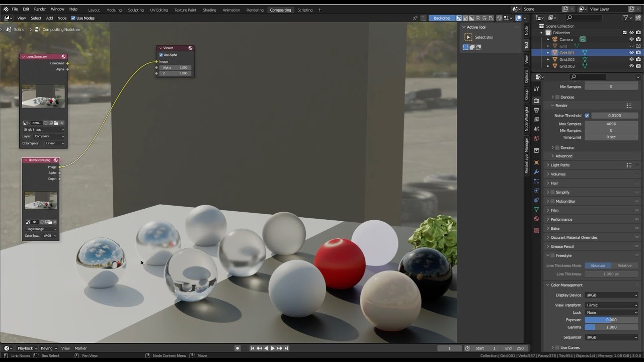Viewport: 644px width, 362px height.
Task: Add a new scene with the Scene field's copy icon
Action: (566, 9)
